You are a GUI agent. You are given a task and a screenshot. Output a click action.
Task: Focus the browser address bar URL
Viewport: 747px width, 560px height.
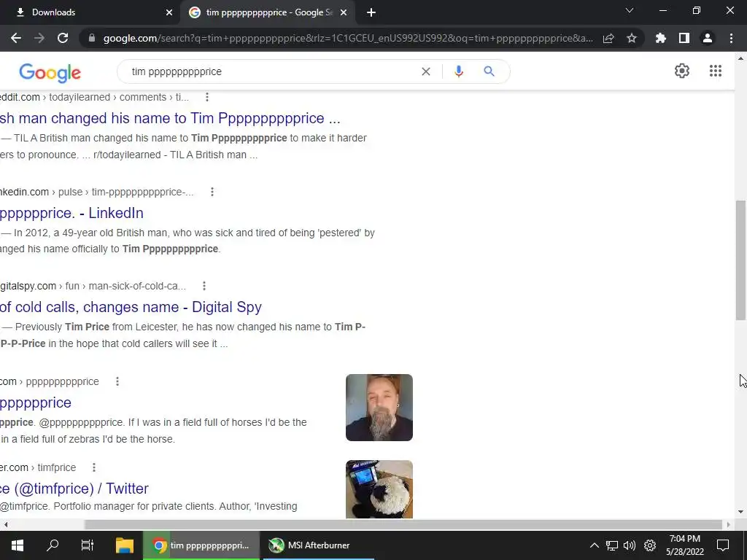[348, 38]
